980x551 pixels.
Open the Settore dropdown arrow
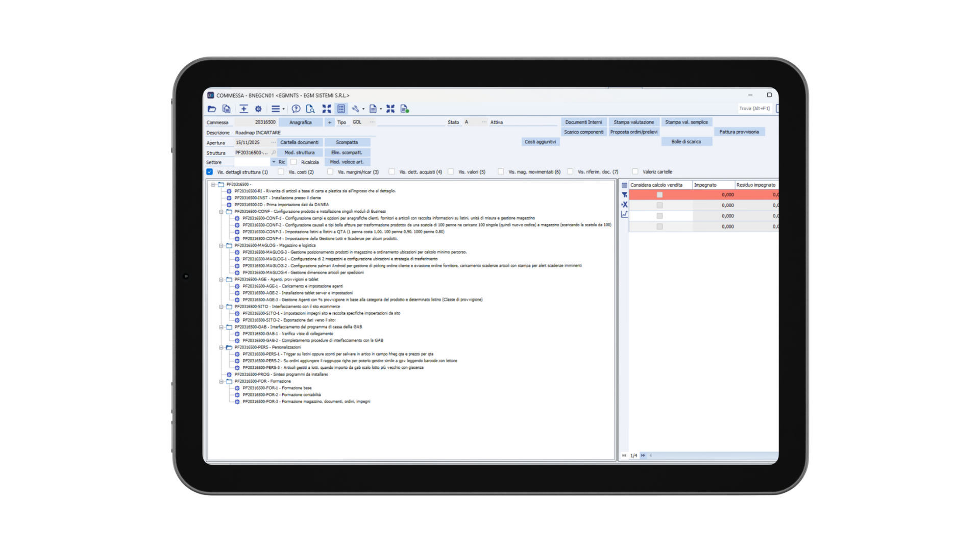[x=274, y=162]
